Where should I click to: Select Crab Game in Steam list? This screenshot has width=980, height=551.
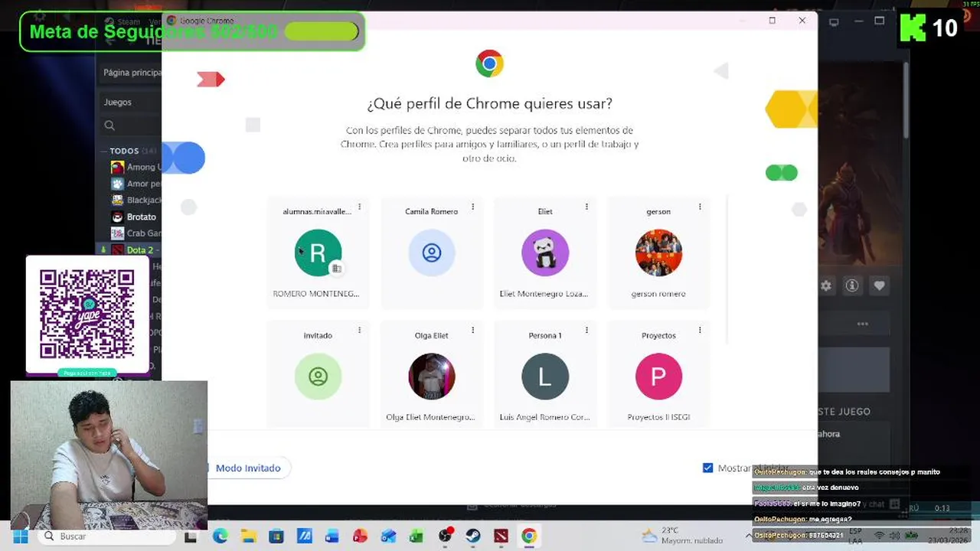point(136,233)
